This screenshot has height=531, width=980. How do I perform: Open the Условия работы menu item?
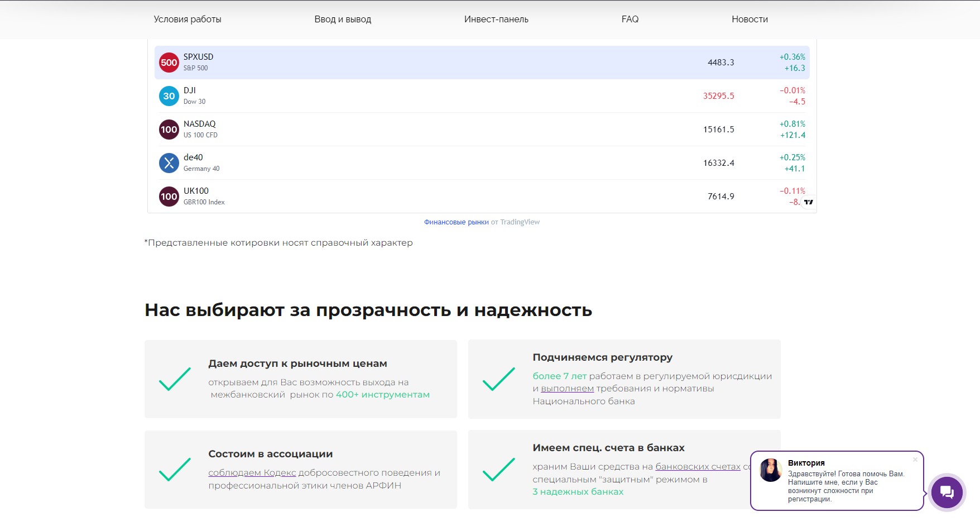pyautogui.click(x=188, y=19)
